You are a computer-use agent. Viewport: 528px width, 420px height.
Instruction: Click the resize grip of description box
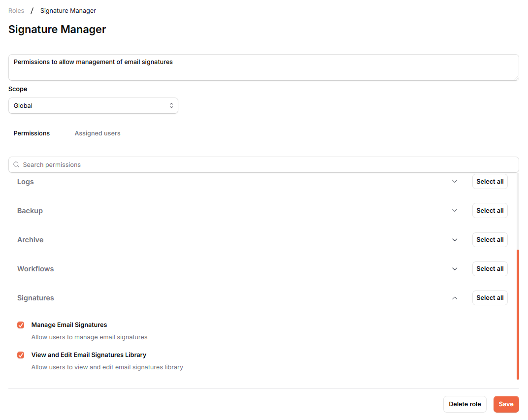(x=516, y=78)
